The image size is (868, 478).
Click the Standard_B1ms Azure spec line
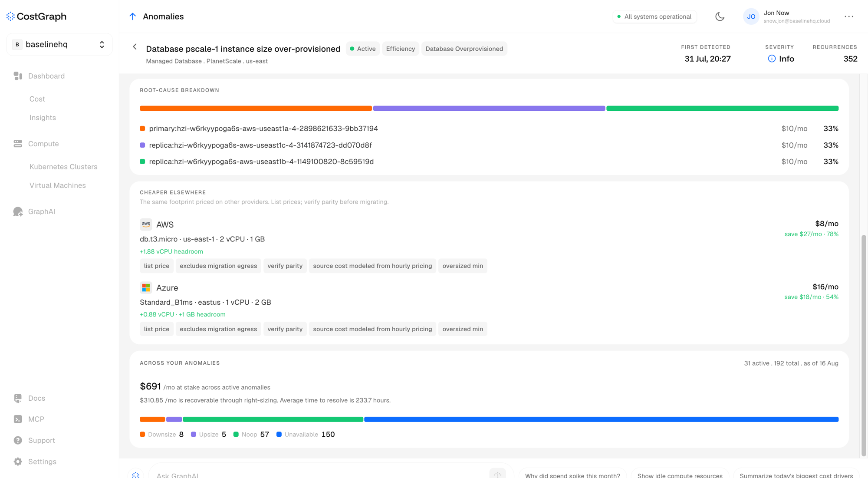pyautogui.click(x=205, y=302)
